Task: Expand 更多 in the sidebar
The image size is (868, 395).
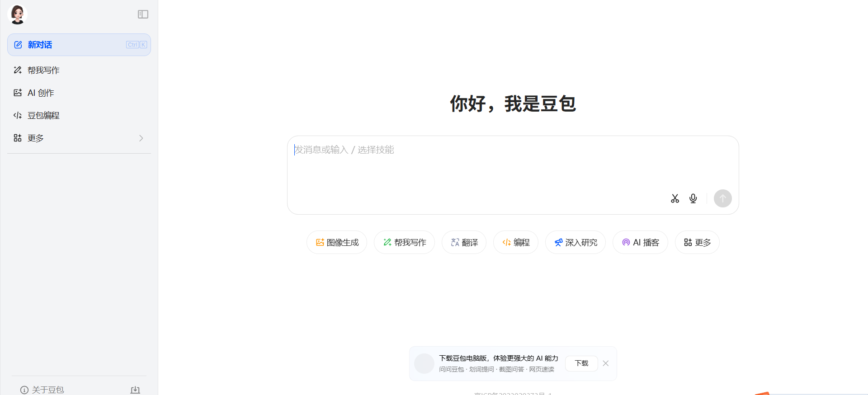Action: click(79, 138)
